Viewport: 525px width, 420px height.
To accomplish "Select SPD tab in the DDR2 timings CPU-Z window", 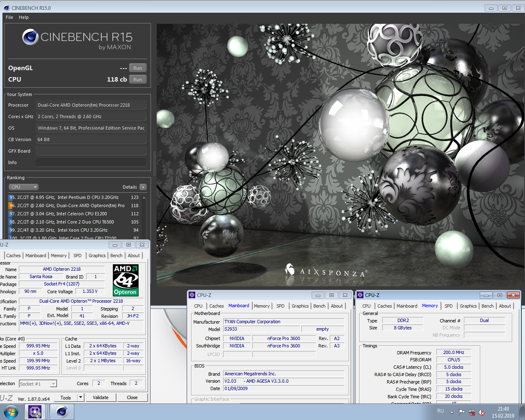I will coord(449,306).
